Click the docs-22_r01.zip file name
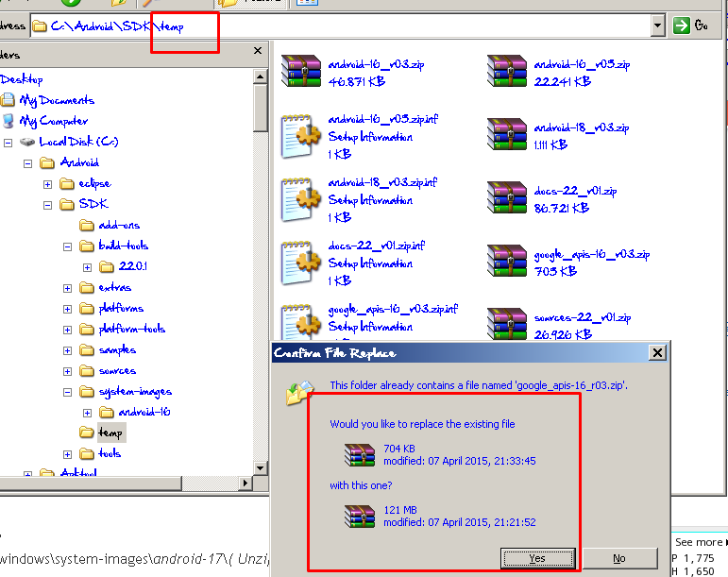The image size is (728, 577). pos(575,191)
